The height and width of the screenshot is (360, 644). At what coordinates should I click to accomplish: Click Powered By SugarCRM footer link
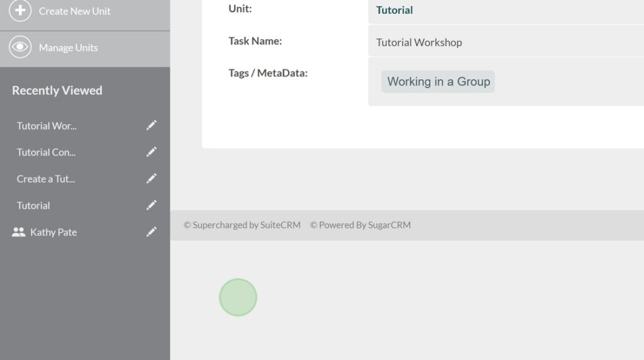[x=360, y=225]
